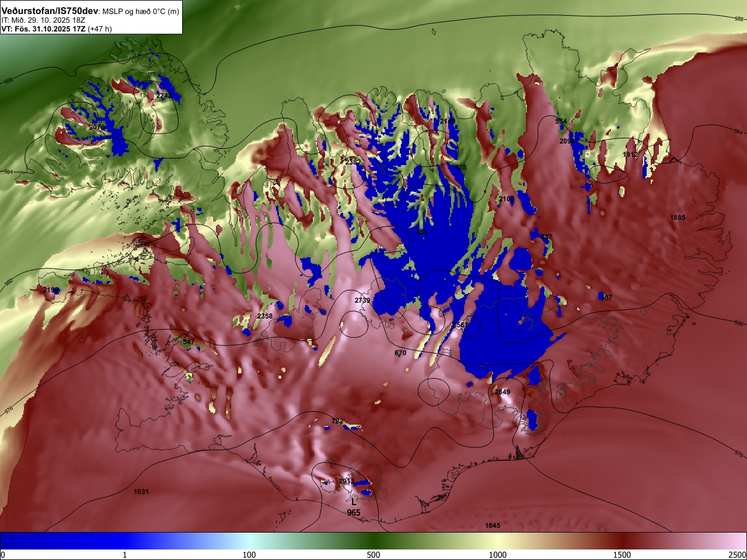Click the '(+47 h)' forecast offset text

click(100, 29)
